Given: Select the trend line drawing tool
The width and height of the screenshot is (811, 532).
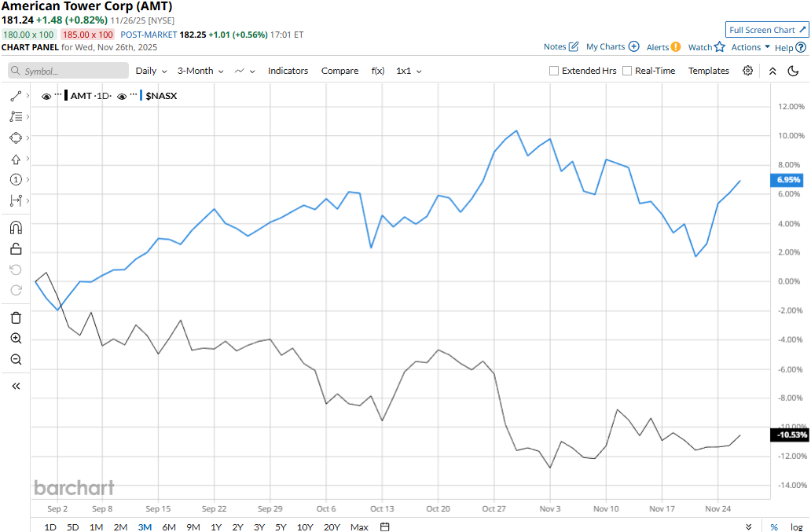Looking at the screenshot, I should pos(16,96).
